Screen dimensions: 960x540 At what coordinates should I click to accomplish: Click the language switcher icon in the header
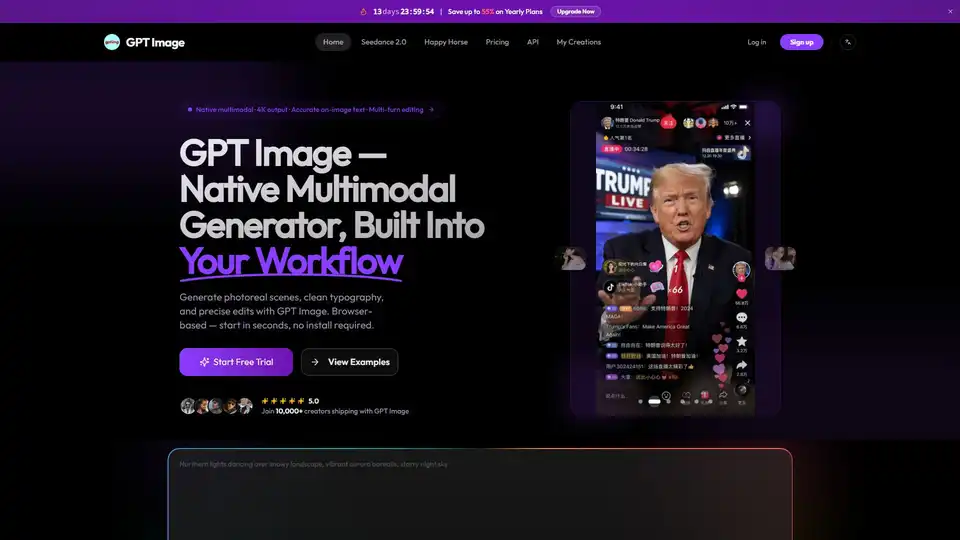pyautogui.click(x=848, y=42)
